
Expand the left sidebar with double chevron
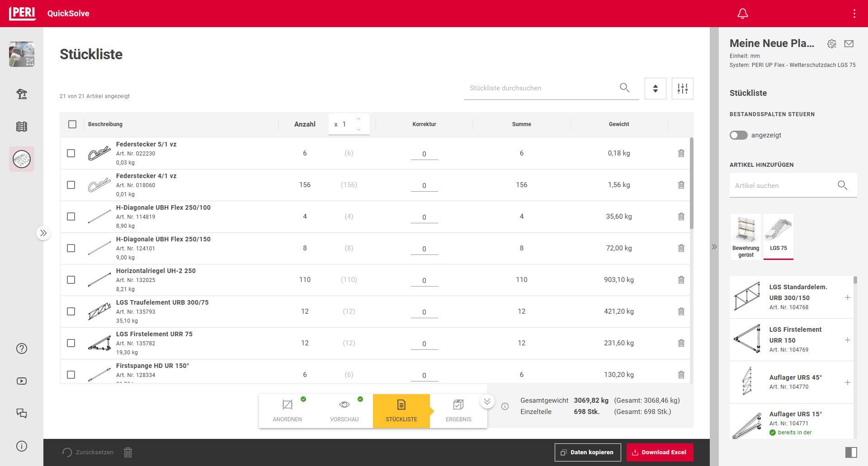click(43, 233)
